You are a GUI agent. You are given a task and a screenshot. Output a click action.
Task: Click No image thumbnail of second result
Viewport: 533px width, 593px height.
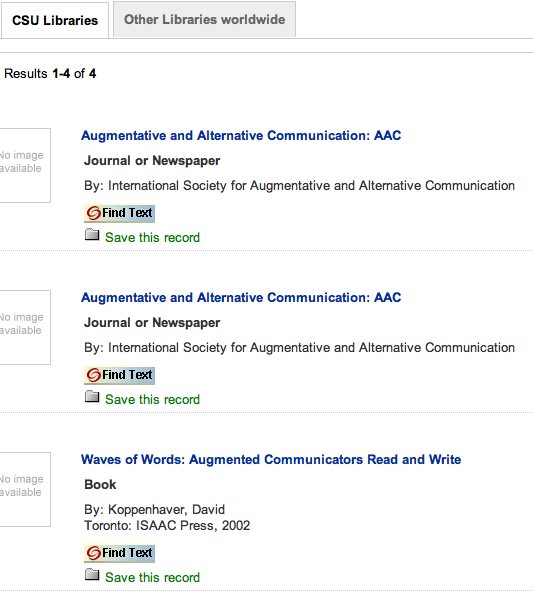coord(25,327)
